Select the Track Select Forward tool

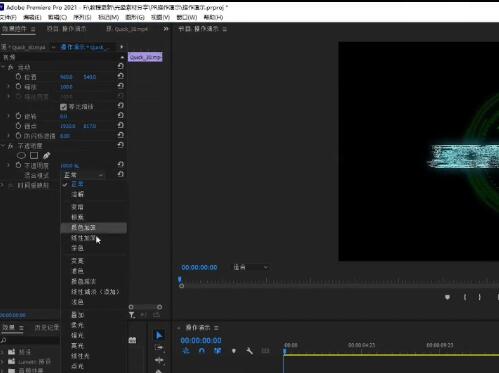click(159, 348)
